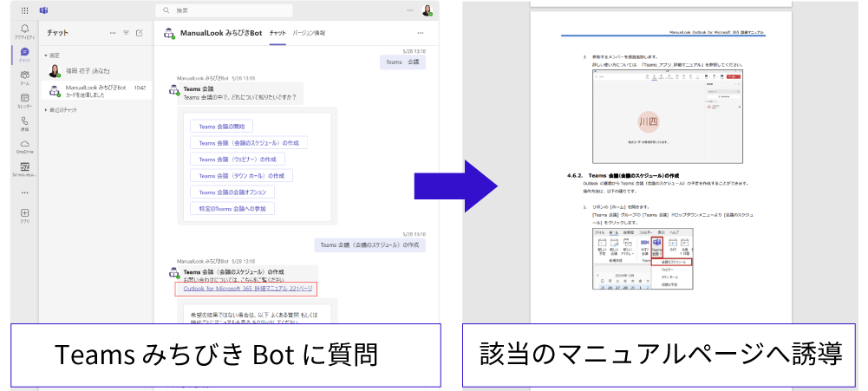Viewport: 868px width, 391px height.
Task: Open the filter icon in chat list header
Action: (x=126, y=33)
